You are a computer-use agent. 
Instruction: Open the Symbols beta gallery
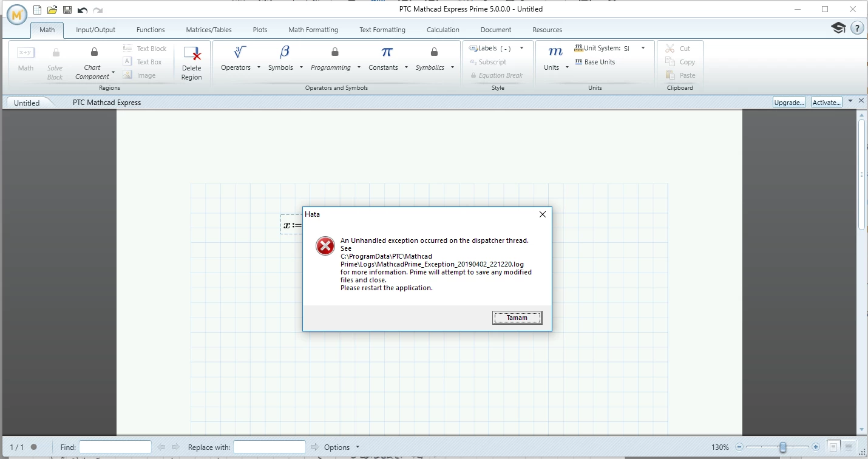[284, 52]
